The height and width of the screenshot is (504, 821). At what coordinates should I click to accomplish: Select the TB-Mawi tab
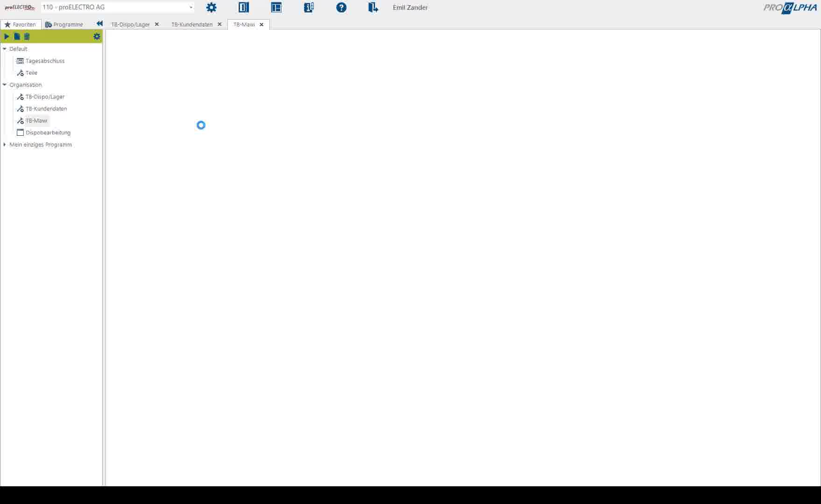(x=244, y=24)
